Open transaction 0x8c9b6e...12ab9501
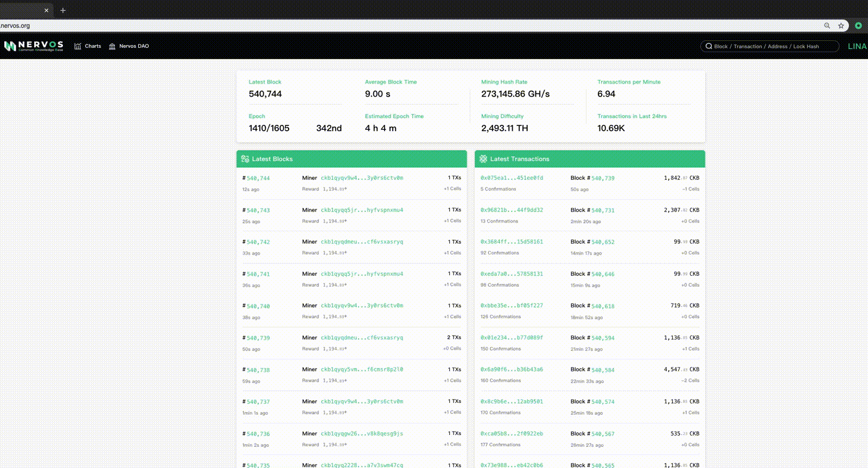Viewport: 868px width, 468px height. tap(512, 401)
